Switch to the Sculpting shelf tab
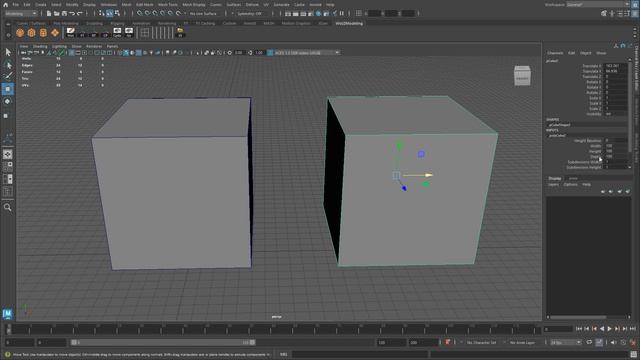640x360 pixels. pos(94,23)
